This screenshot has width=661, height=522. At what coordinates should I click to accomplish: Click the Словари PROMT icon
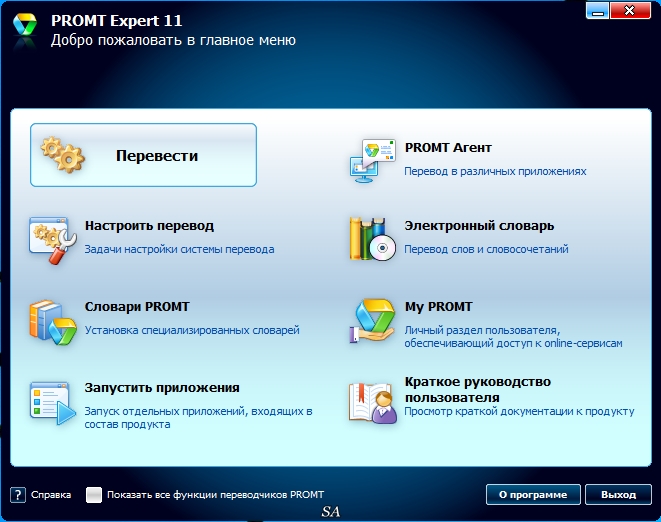(x=53, y=322)
